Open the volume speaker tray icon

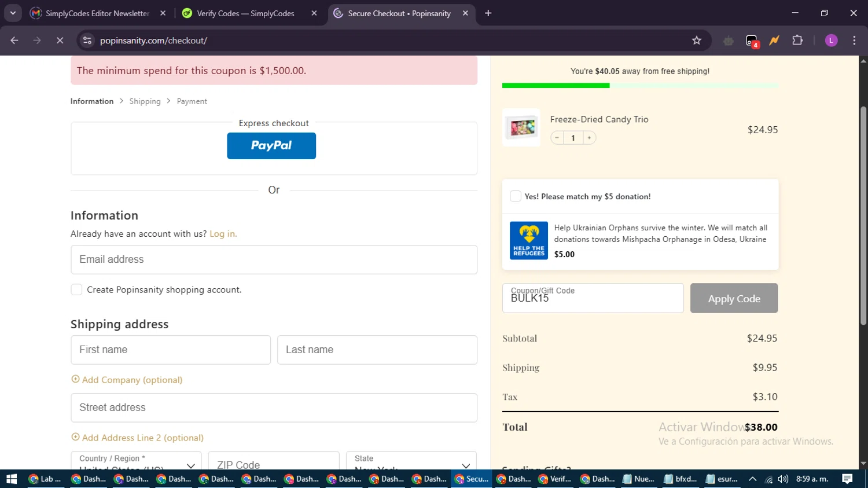pos(783,479)
